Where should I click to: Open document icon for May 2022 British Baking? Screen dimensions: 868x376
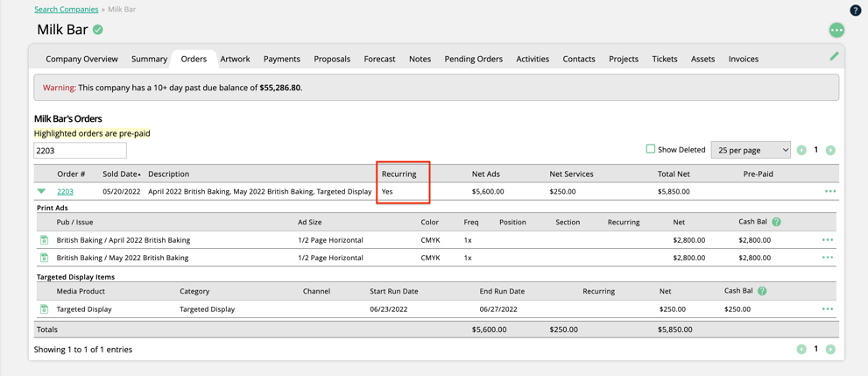tap(44, 258)
